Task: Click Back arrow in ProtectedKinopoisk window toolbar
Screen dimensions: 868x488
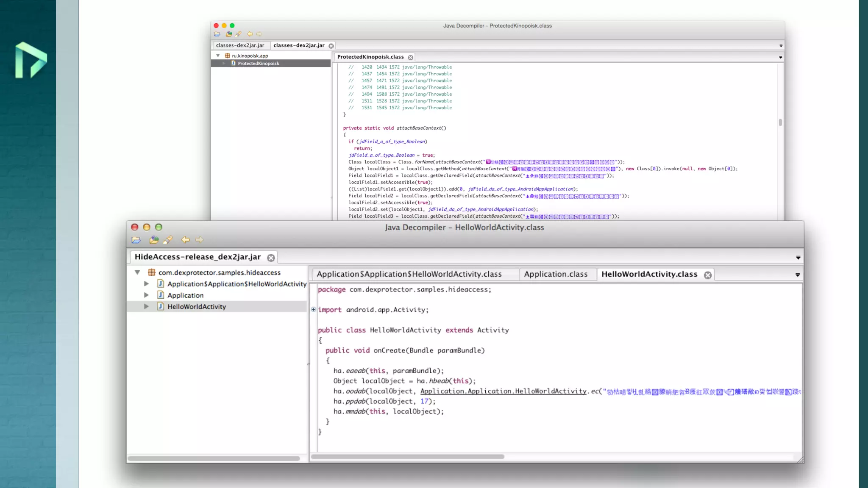Action: click(250, 34)
